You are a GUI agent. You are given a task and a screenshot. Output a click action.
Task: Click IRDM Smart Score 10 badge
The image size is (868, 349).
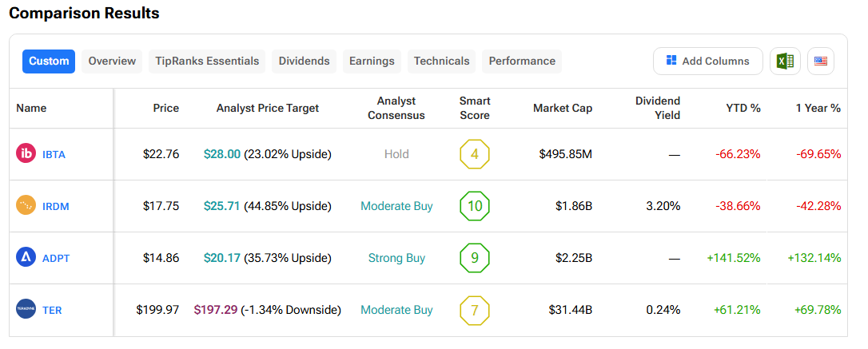[x=475, y=206]
